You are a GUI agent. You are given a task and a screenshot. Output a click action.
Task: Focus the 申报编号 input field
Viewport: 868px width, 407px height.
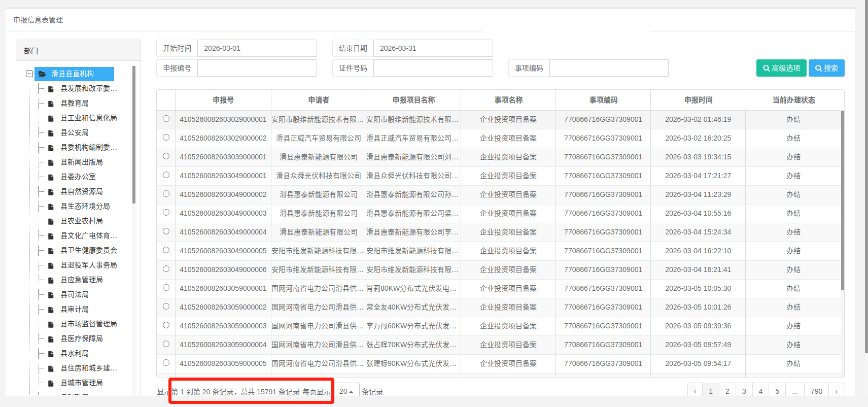coord(257,68)
